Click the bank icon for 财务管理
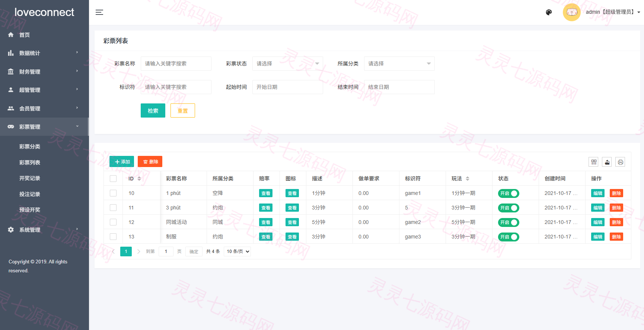This screenshot has width=644, height=330. point(11,71)
